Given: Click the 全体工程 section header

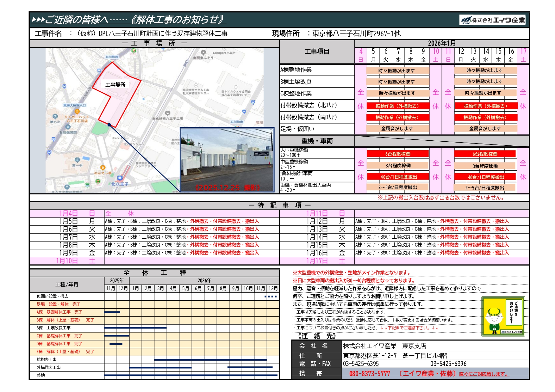Looking at the screenshot, I should pyautogui.click(x=154, y=273).
